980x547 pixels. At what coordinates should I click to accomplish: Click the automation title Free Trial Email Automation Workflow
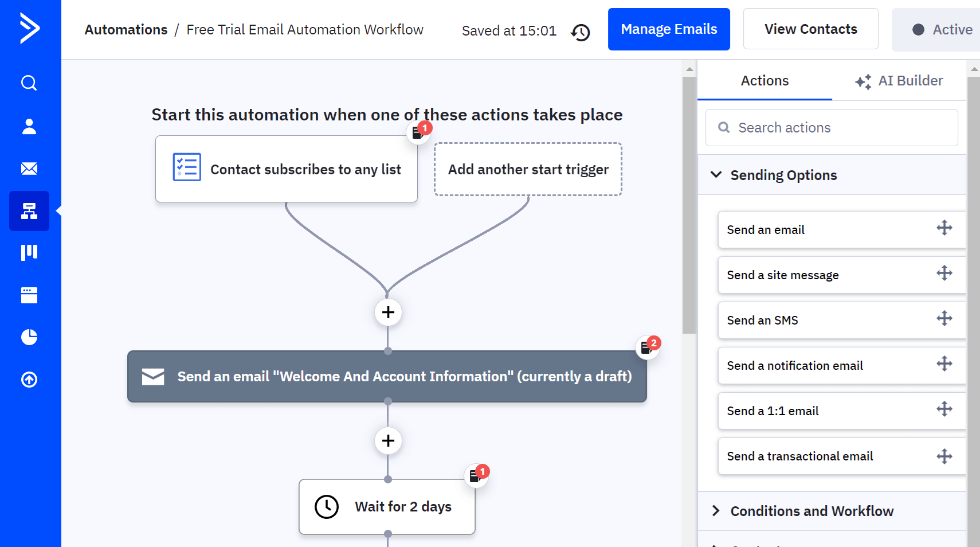click(305, 30)
